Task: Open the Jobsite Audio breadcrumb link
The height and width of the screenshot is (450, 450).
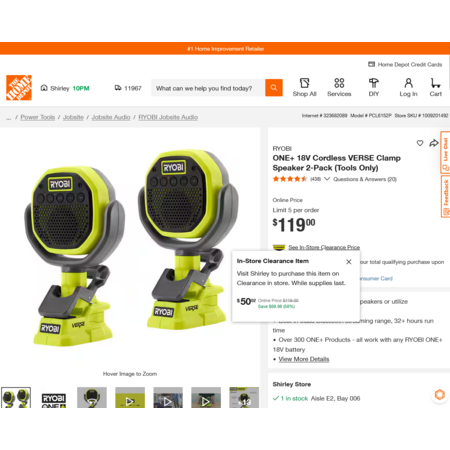Action: point(111,117)
